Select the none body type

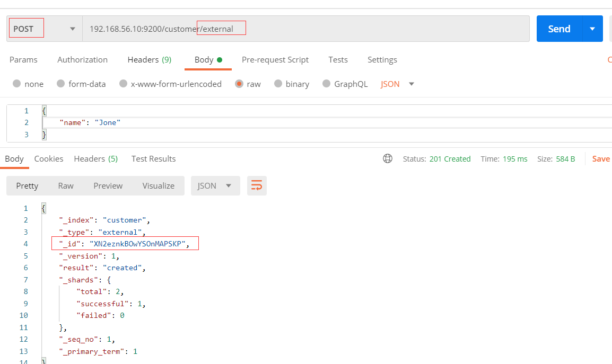tap(28, 84)
